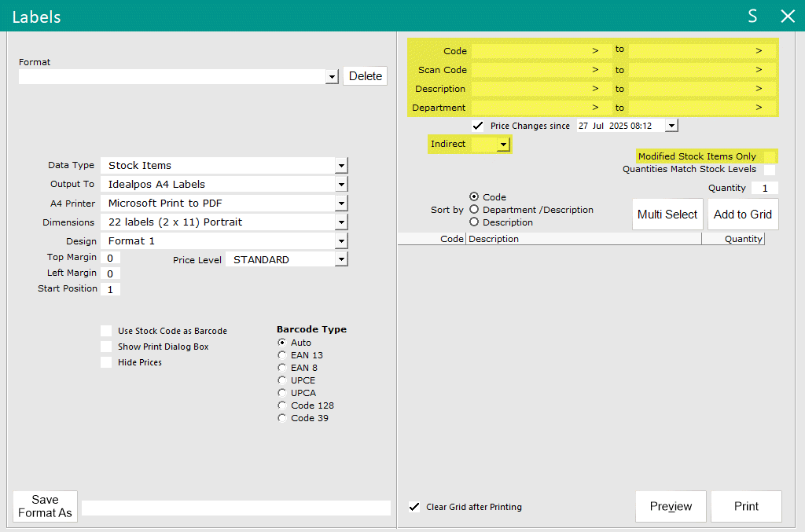Expand the Design dropdown

point(341,241)
